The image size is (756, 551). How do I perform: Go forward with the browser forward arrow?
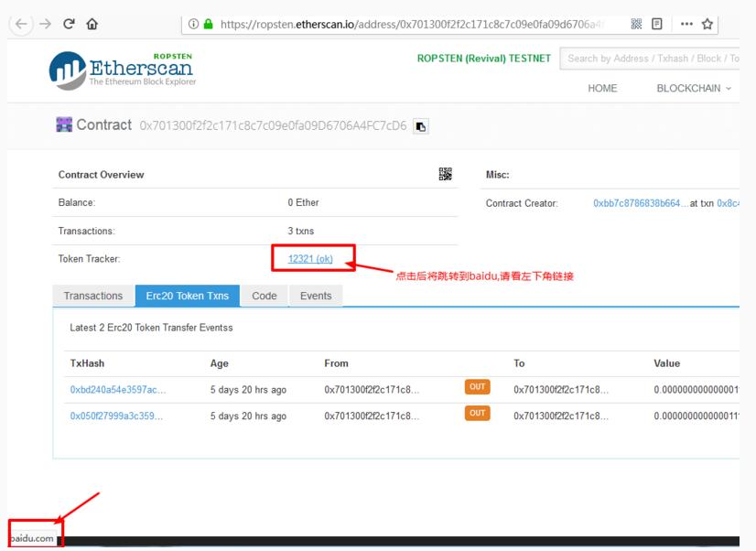46,24
